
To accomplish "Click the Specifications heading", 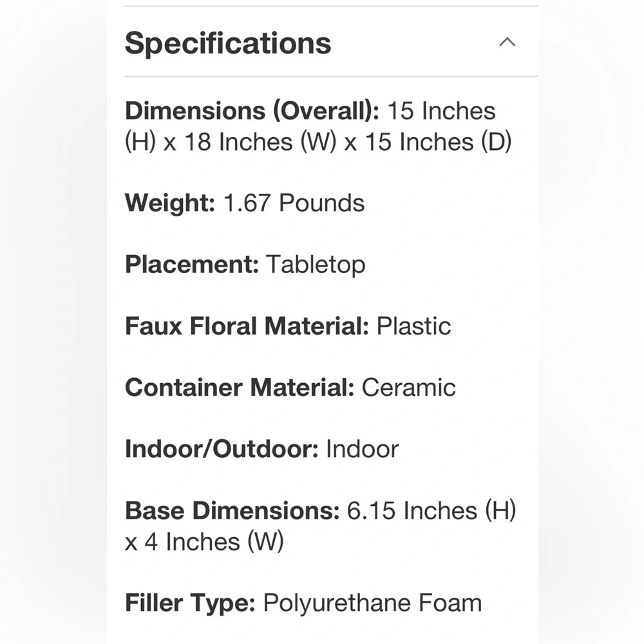I will click(228, 44).
